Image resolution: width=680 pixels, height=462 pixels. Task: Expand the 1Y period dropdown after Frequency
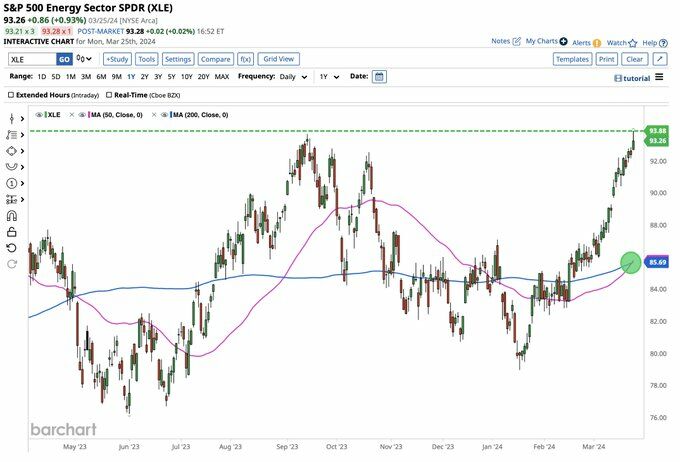[x=327, y=76]
